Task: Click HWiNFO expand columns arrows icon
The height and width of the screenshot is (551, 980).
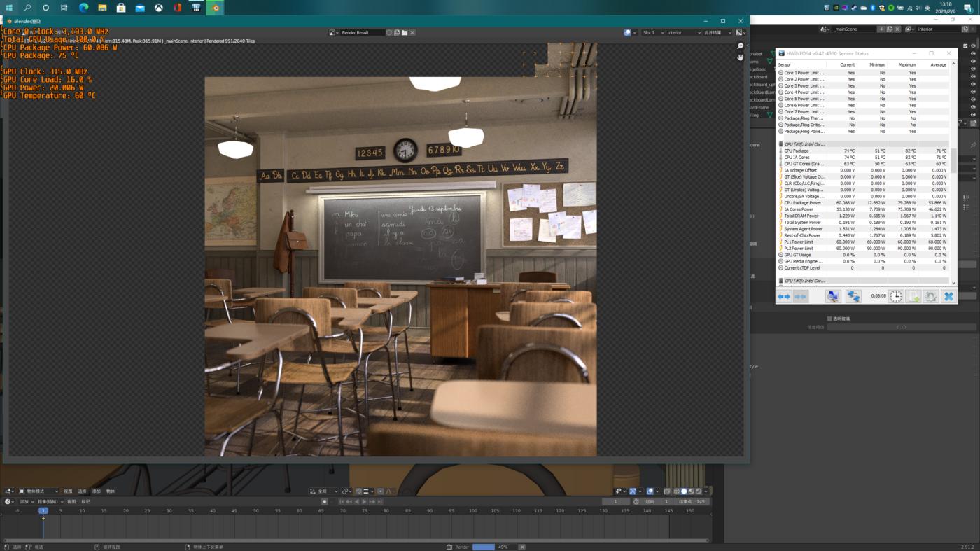Action: pos(783,297)
